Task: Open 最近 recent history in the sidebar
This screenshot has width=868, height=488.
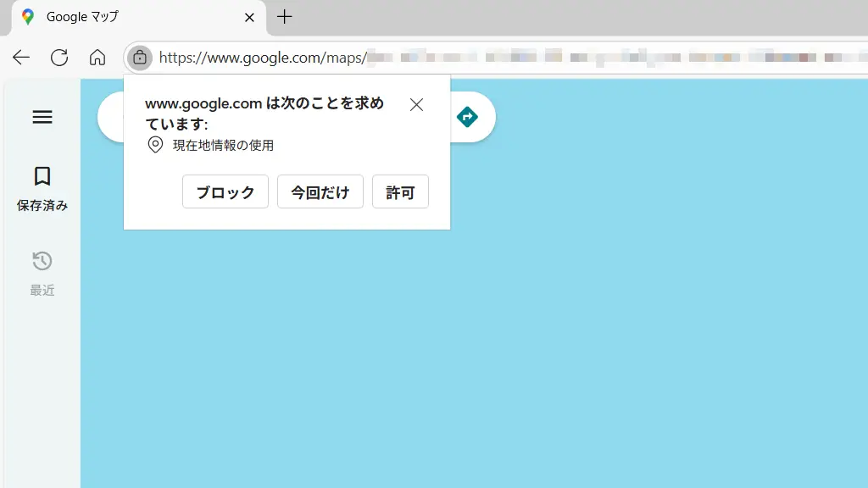Action: 42,273
